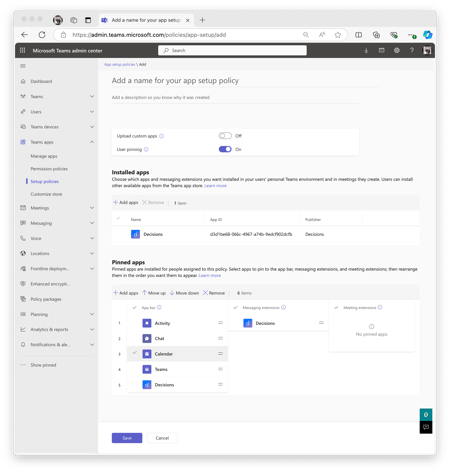
Task: Open settings gear in Teams header
Action: pyautogui.click(x=397, y=50)
